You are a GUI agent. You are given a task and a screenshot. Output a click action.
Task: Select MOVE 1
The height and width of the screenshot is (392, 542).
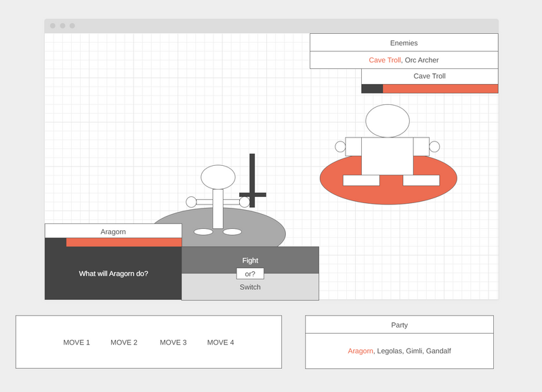click(77, 343)
